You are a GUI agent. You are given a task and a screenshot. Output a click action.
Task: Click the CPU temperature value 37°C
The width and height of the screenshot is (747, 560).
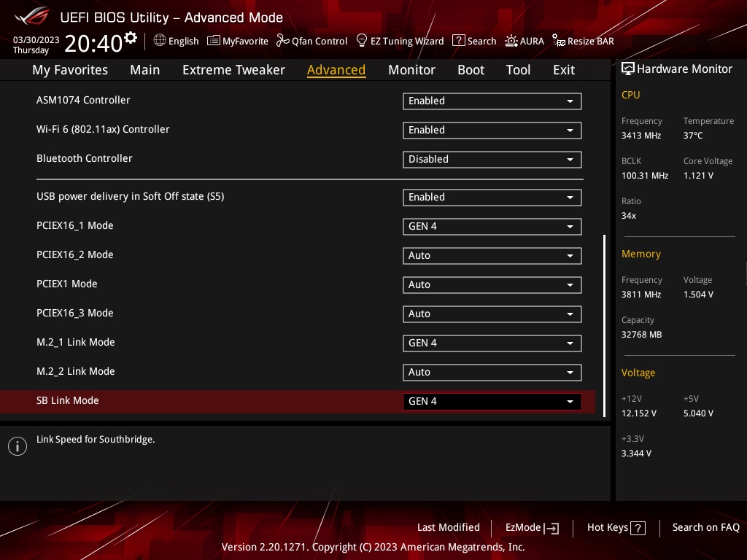693,136
